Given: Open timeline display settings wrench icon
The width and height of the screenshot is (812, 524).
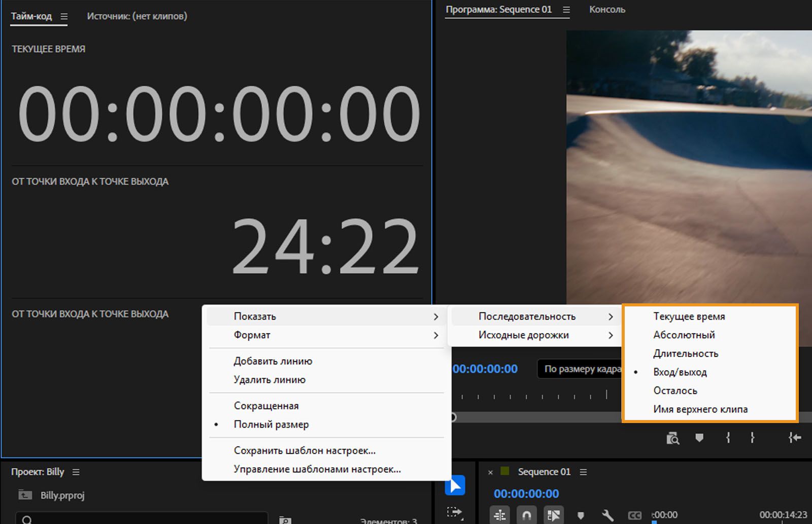Looking at the screenshot, I should coord(607,515).
